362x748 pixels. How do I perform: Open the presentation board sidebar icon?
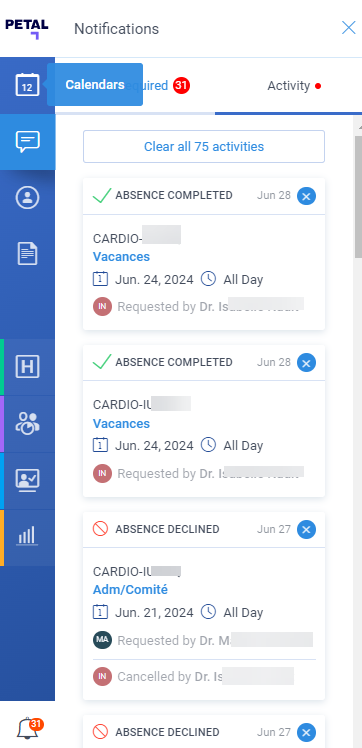coord(27,480)
